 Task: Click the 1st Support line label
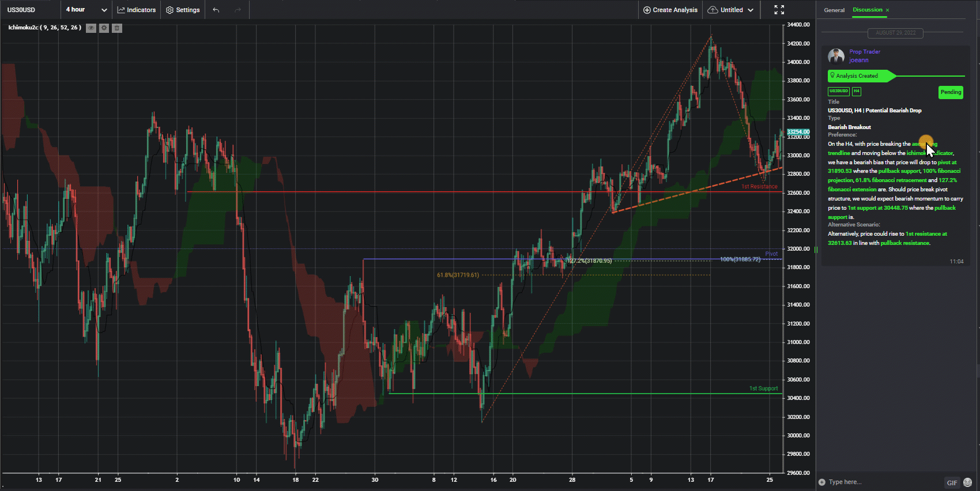coord(763,388)
